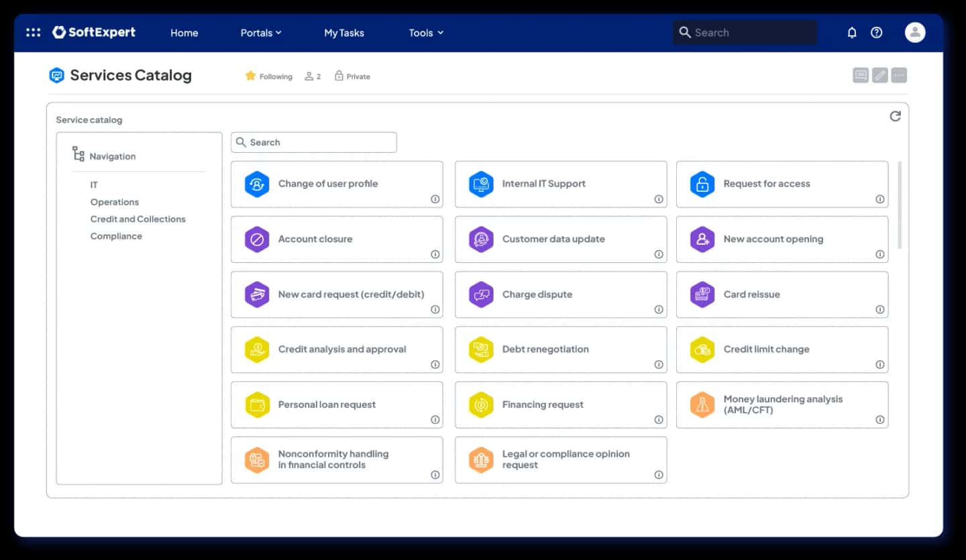Open the Request for access service
The height and width of the screenshot is (560, 966).
click(782, 184)
